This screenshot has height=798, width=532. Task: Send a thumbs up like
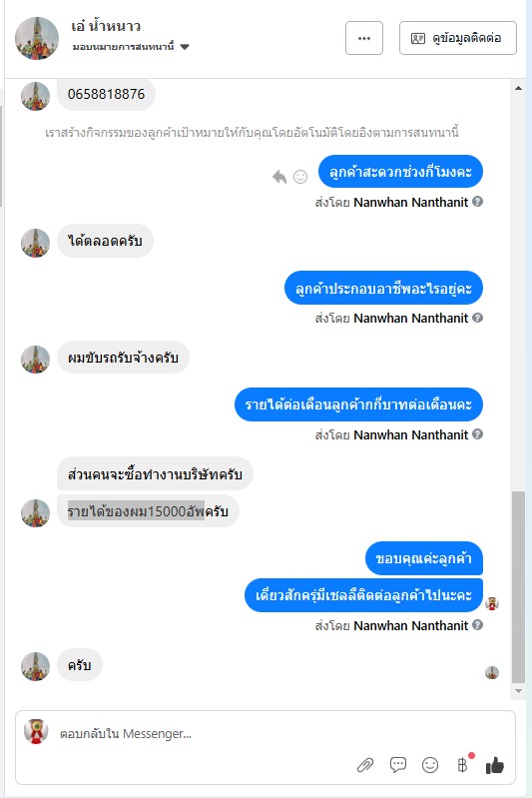pos(494,764)
